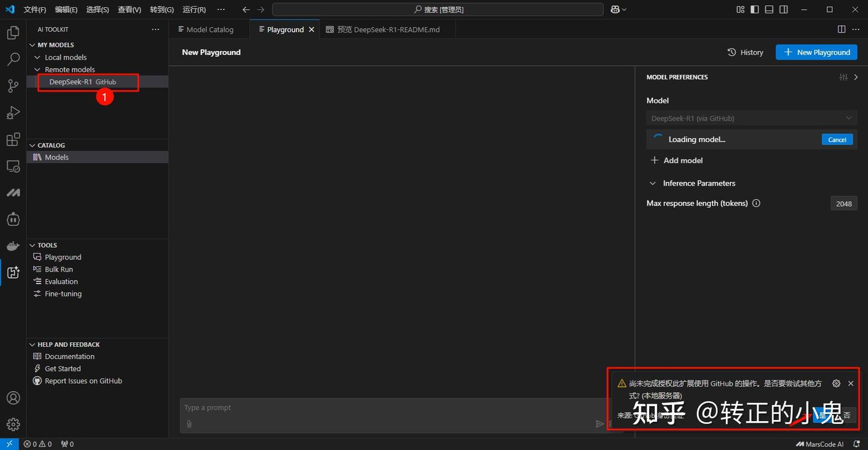Image resolution: width=868 pixels, height=450 pixels.
Task: Open the Extensions view icon
Action: point(13,140)
